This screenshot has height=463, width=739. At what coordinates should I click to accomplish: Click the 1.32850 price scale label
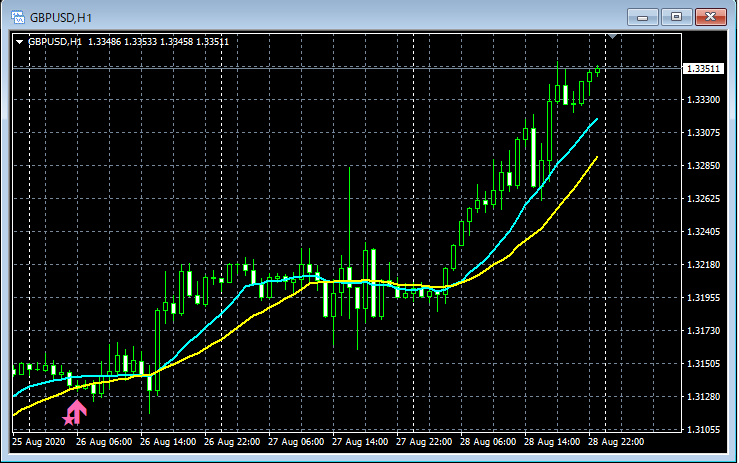704,165
